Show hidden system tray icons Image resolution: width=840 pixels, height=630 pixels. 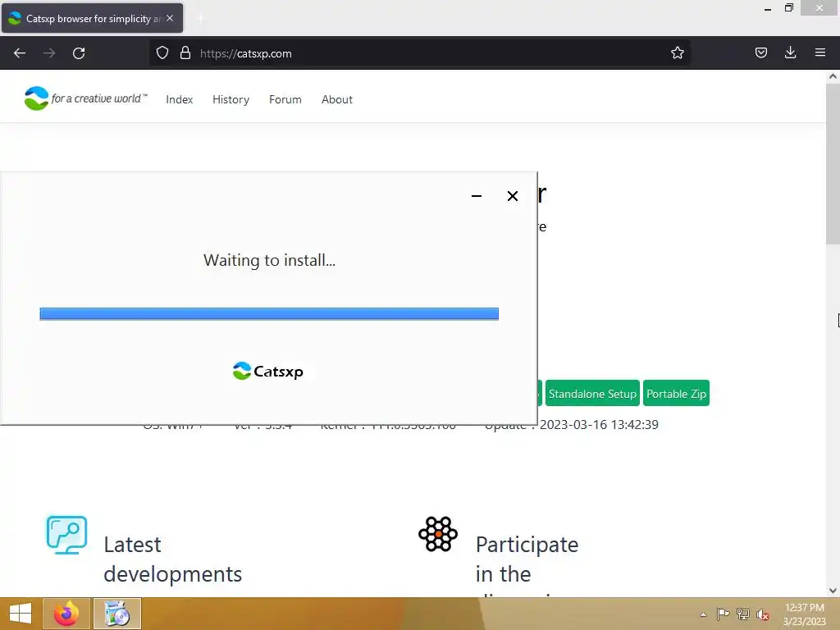tap(703, 614)
